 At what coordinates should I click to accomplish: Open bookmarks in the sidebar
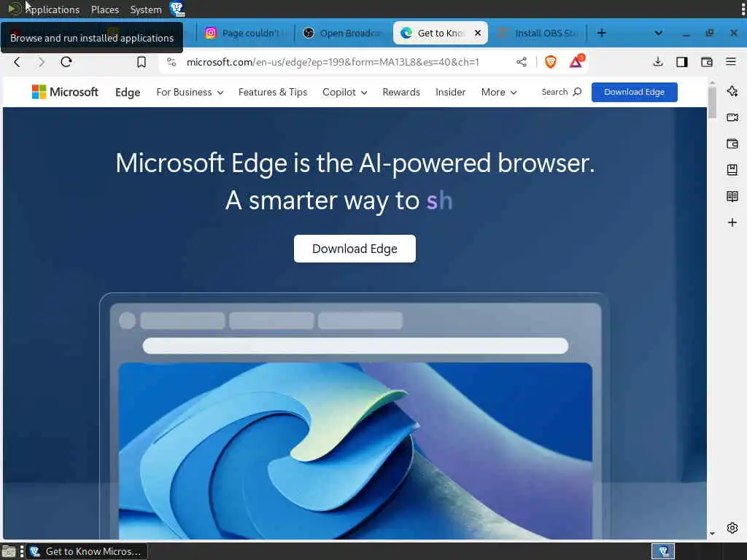(x=732, y=169)
